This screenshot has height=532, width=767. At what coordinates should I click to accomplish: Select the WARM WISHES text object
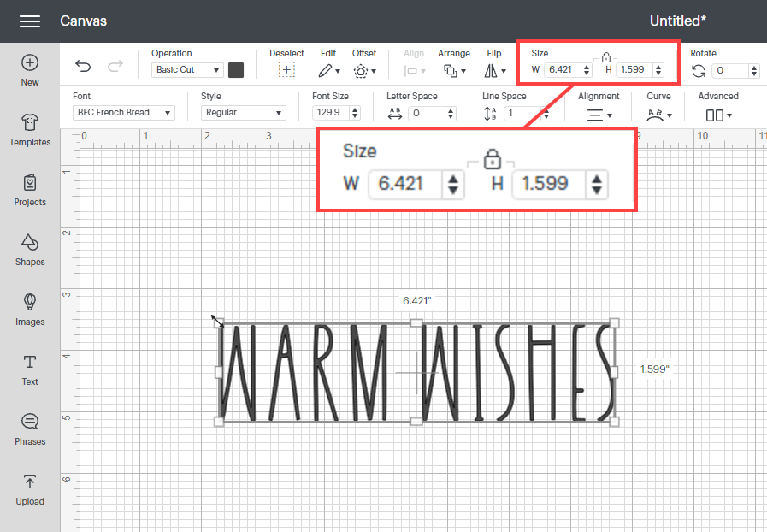point(416,372)
